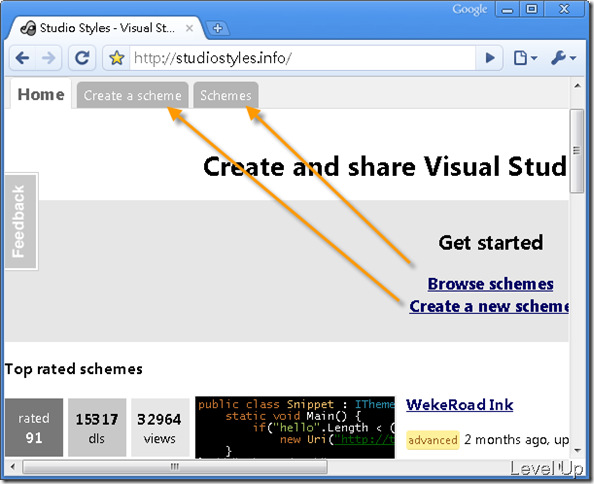Open the WekeRoad Ink scheme link

pos(460,404)
